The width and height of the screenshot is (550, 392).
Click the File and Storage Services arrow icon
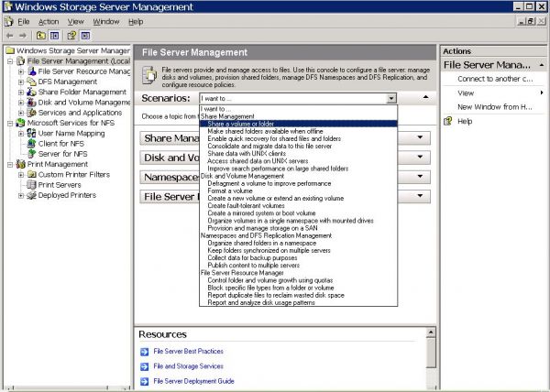[144, 366]
